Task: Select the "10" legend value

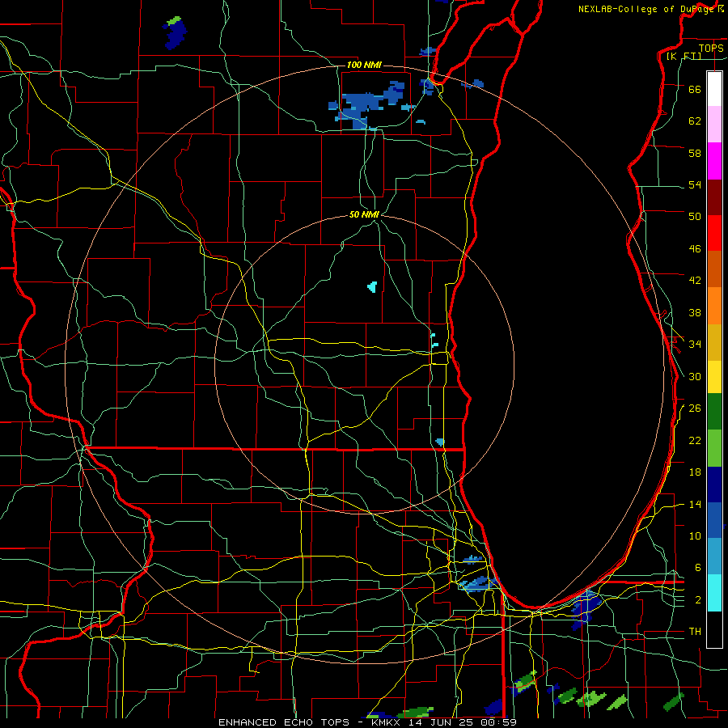Action: (x=695, y=535)
